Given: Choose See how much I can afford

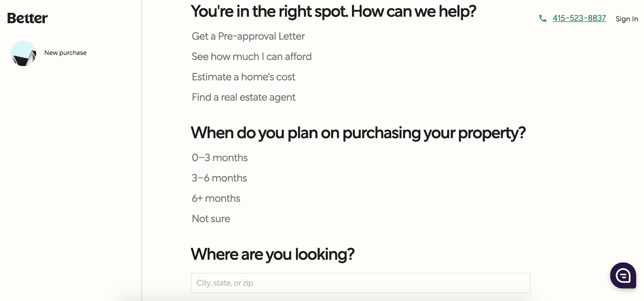Looking at the screenshot, I should [252, 56].
